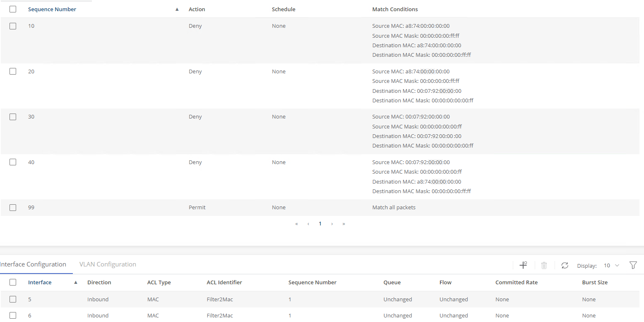Toggle the Sequence Number sort arrow

pyautogui.click(x=177, y=9)
